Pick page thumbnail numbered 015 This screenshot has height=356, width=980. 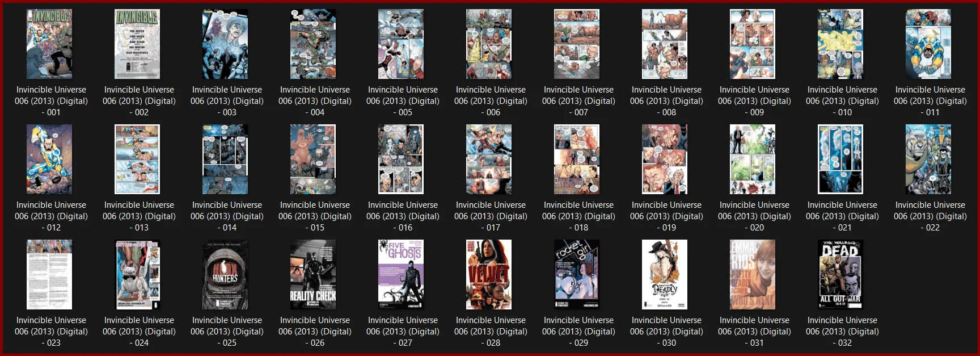pos(313,160)
